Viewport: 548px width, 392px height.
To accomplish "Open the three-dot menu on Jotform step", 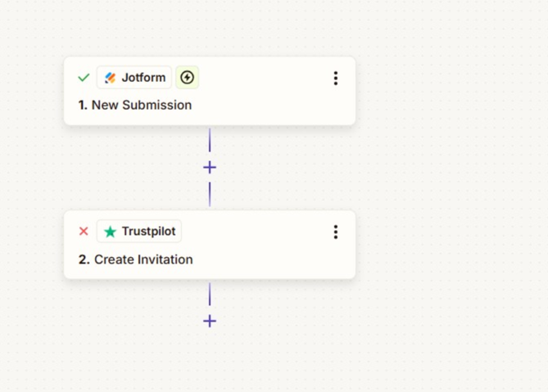I will pyautogui.click(x=336, y=79).
